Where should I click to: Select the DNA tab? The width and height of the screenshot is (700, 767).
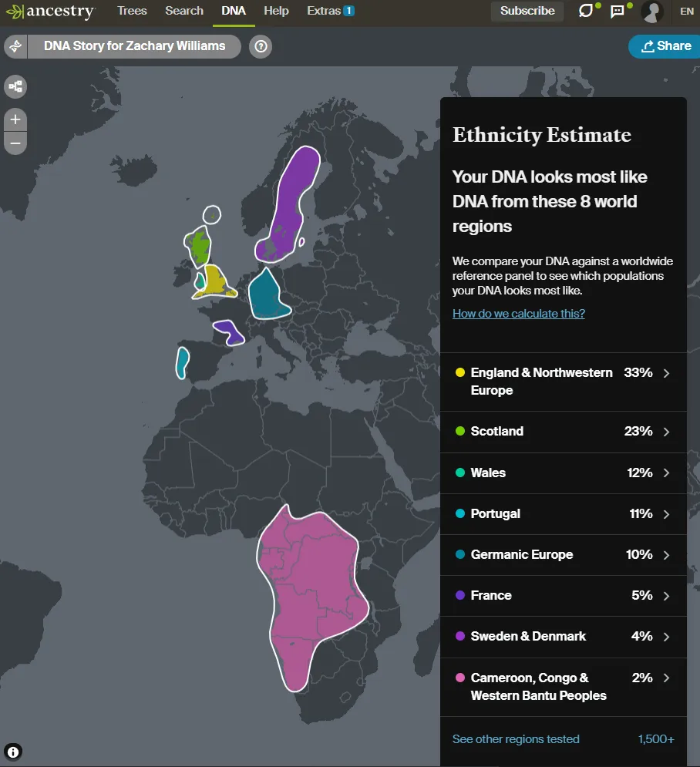click(234, 11)
